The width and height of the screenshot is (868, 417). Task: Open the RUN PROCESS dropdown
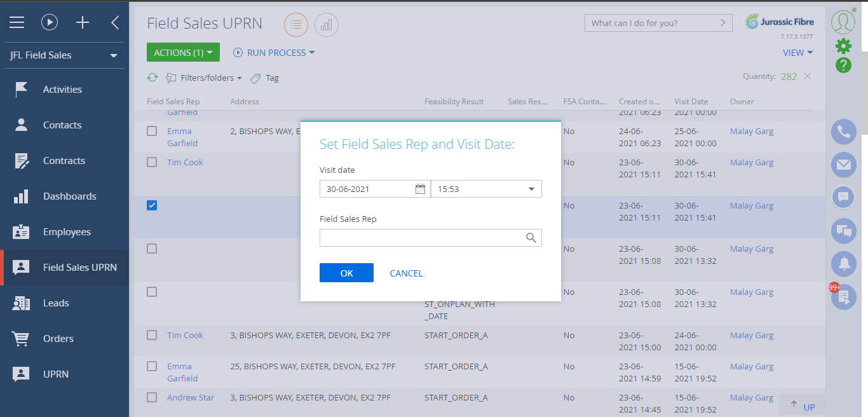274,53
